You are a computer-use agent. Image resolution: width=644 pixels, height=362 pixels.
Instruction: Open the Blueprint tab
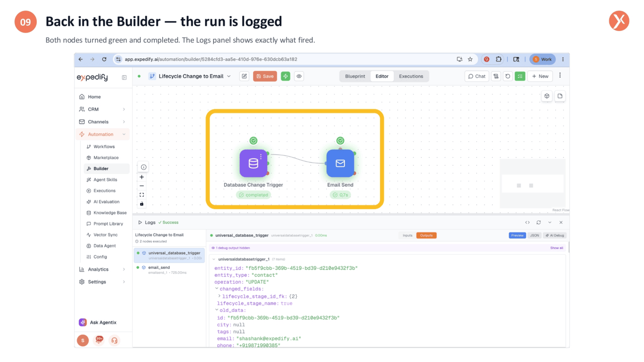coord(355,76)
